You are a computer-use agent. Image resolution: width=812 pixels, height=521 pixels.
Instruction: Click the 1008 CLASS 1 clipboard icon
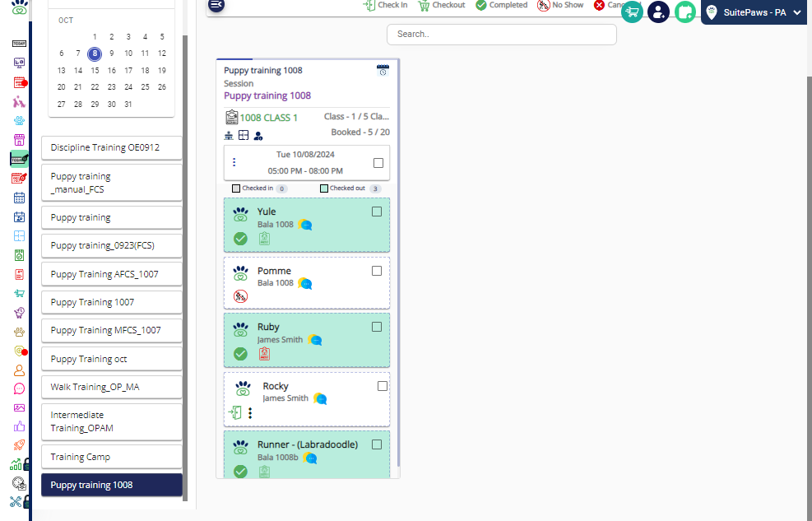tap(231, 118)
